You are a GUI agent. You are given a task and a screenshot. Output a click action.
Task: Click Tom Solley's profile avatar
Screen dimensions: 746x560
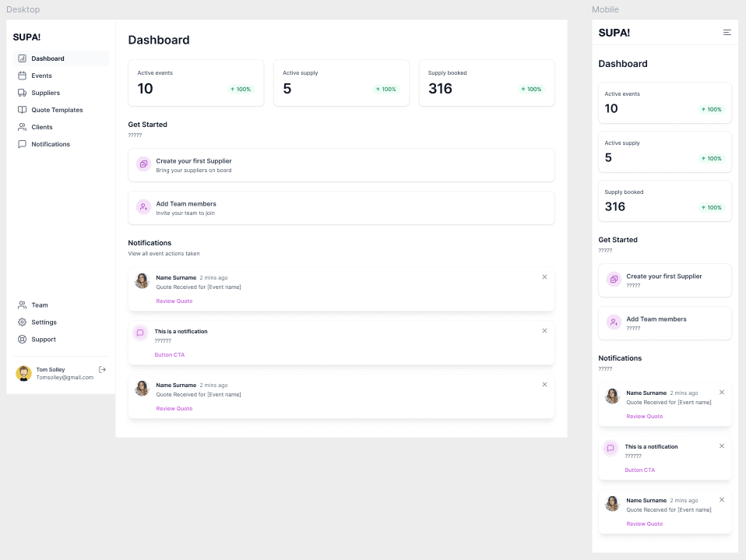[x=24, y=374]
